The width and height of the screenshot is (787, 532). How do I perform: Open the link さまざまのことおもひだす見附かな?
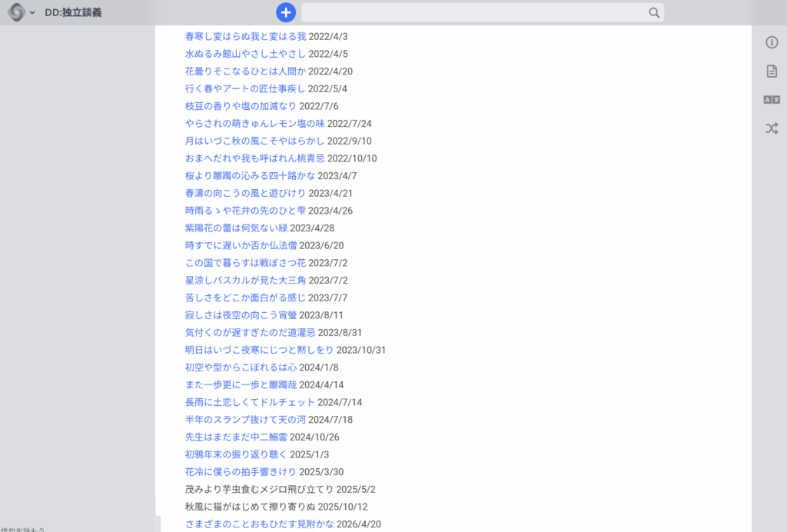coord(259,524)
